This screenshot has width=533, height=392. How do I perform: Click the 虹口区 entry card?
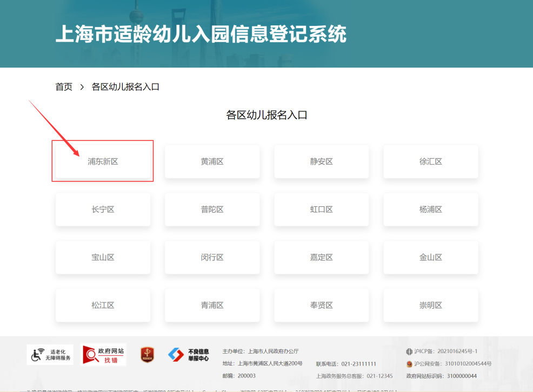[321, 209]
